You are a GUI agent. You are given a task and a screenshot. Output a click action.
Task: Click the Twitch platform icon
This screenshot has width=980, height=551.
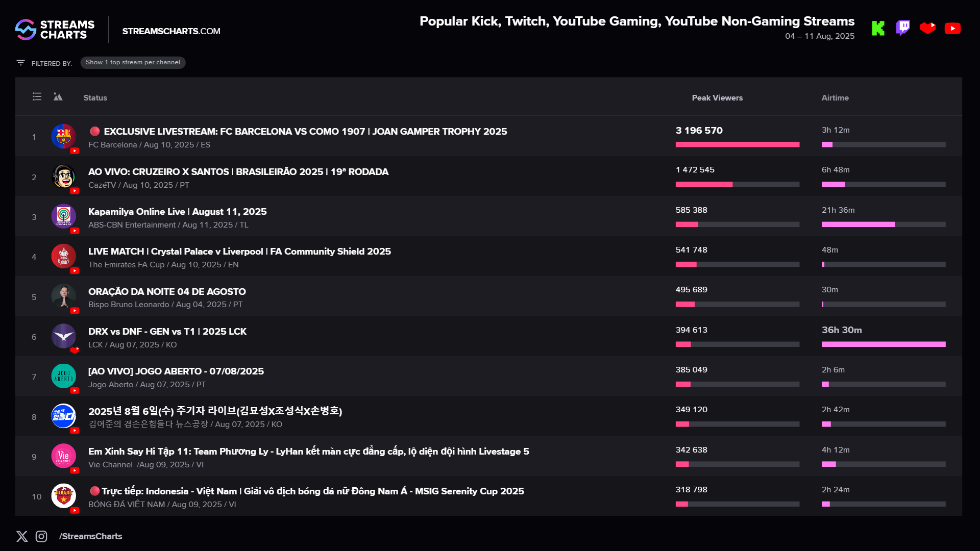click(903, 28)
